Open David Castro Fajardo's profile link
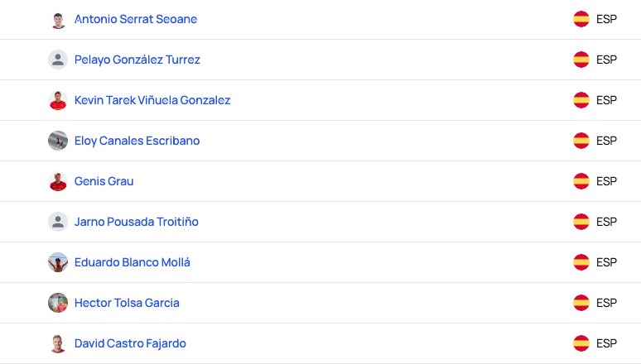 130,343
